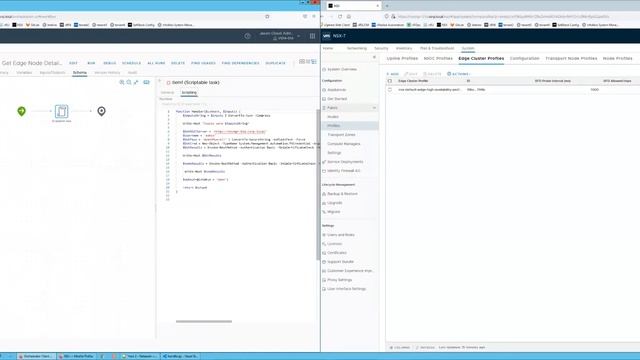
Task: Open Compute Managers in the sidebar
Action: 344,144
